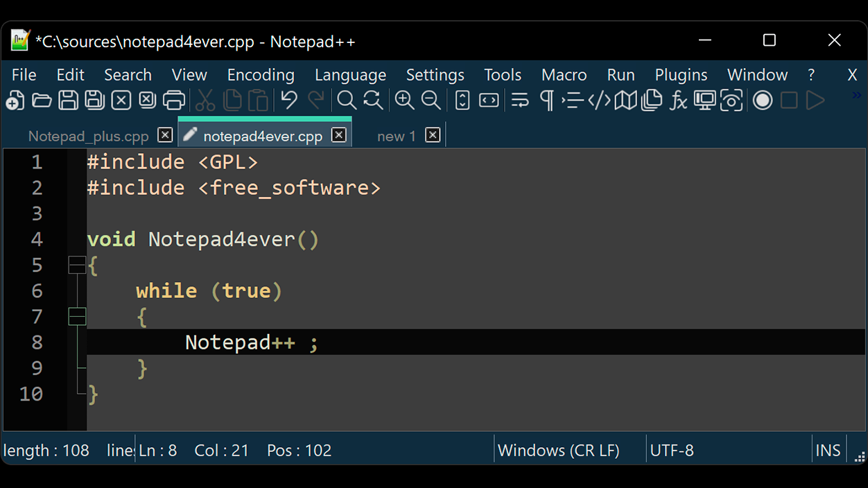868x488 pixels.
Task: Click the Redo toolbar icon
Action: (x=315, y=101)
